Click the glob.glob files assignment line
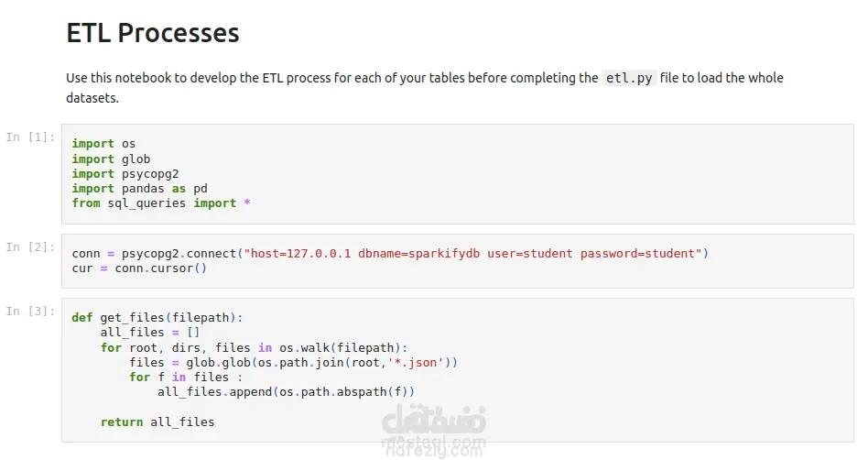 coord(293,362)
